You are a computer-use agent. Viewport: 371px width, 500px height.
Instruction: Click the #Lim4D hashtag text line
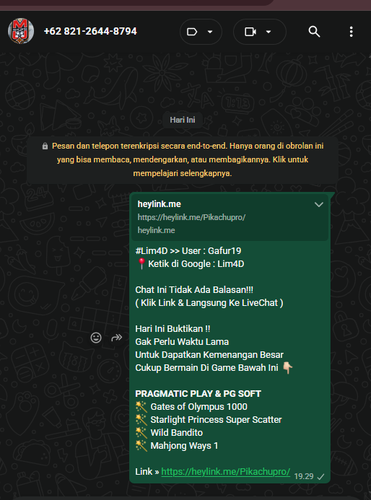188,251
